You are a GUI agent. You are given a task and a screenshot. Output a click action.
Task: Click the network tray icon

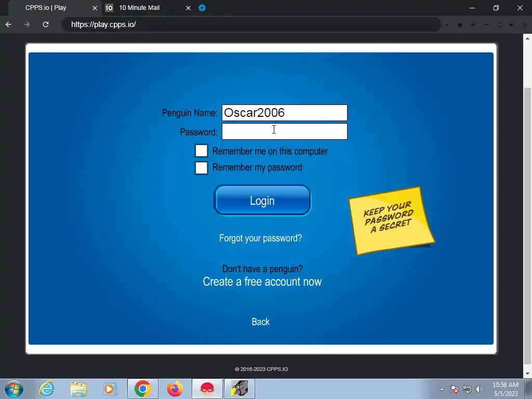(467, 389)
